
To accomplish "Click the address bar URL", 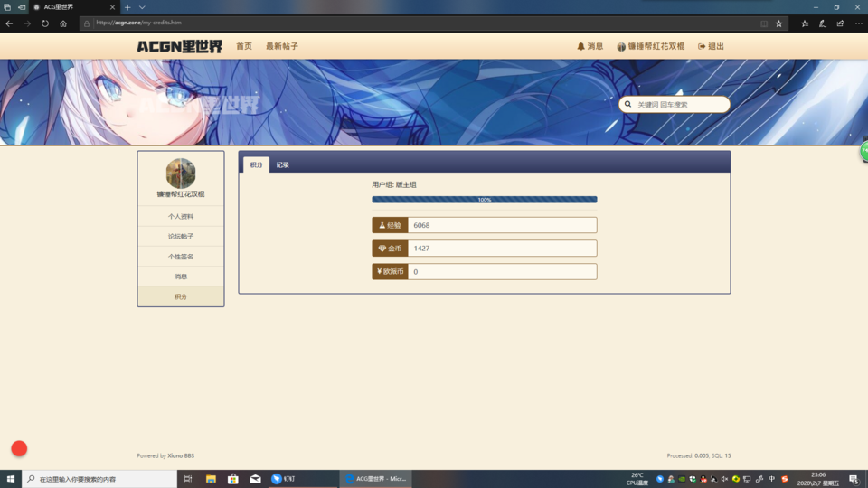I will tap(139, 23).
